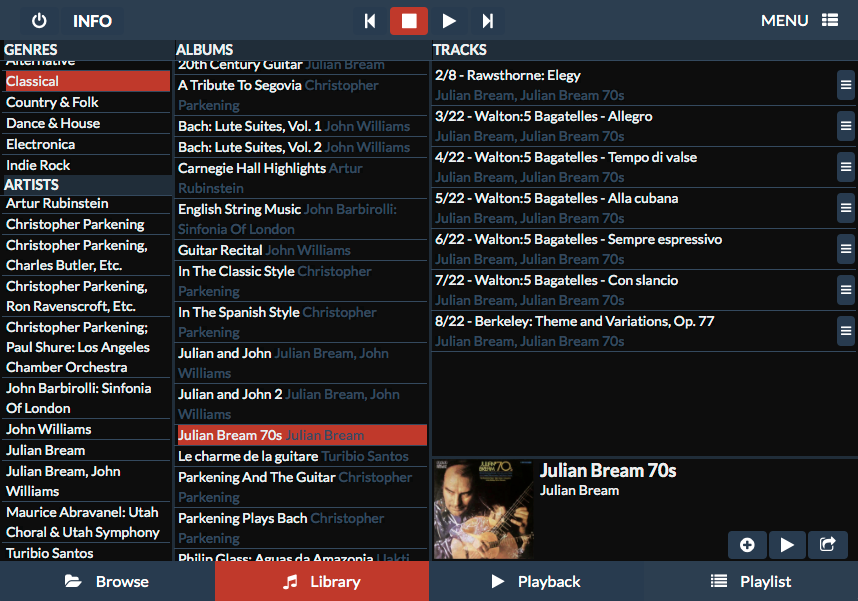Viewport: 858px width, 601px height.
Task: Open track menu for Tempo di valse
Action: point(845,167)
